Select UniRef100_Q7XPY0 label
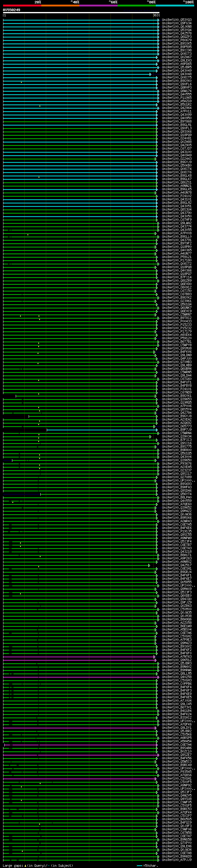The height and width of the screenshot is (868, 197). pyautogui.click(x=177, y=843)
